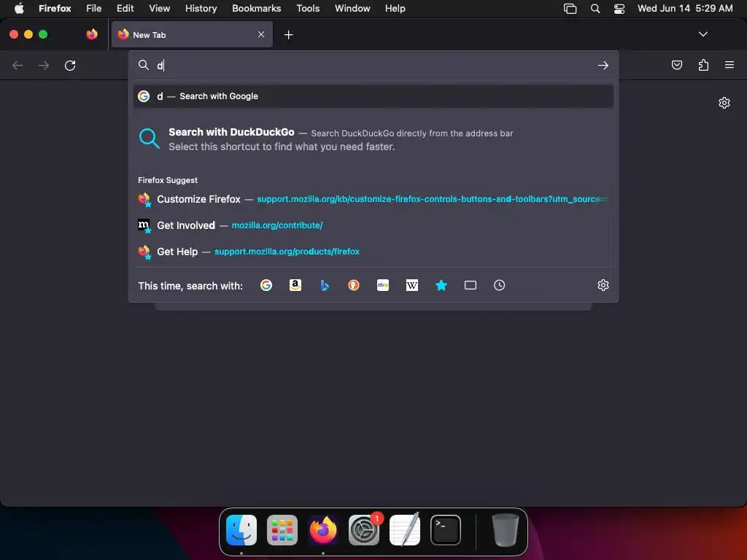Click the screen mirroring menu bar icon
The height and width of the screenshot is (560, 747).
570,8
